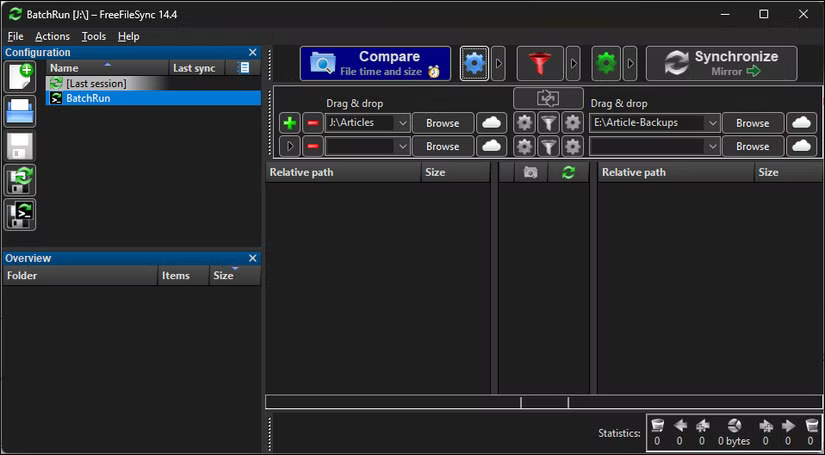
Task: Toggle the green sync action column header
Action: point(568,172)
